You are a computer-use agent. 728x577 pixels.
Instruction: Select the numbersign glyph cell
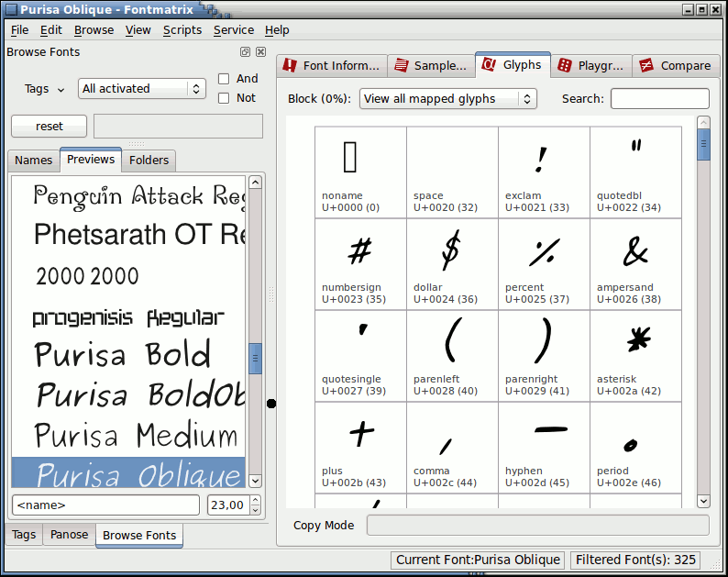point(360,264)
